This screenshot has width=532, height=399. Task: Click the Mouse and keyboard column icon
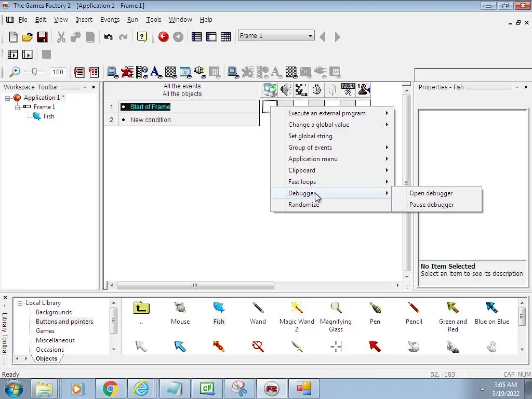click(348, 90)
